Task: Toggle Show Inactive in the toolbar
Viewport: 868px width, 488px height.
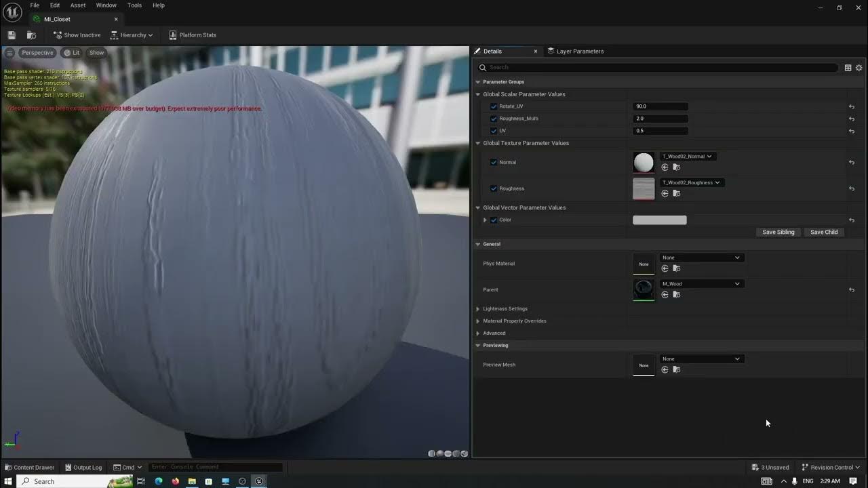Action: click(77, 35)
